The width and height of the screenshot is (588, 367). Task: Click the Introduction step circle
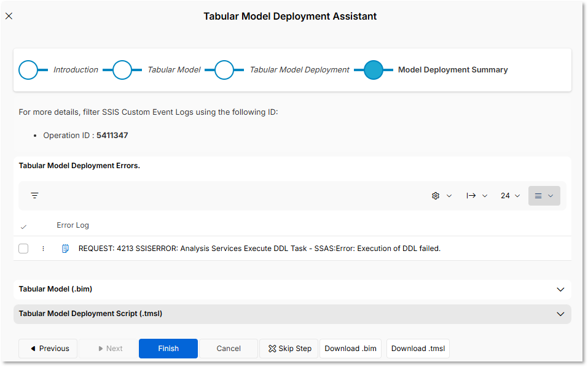point(28,70)
